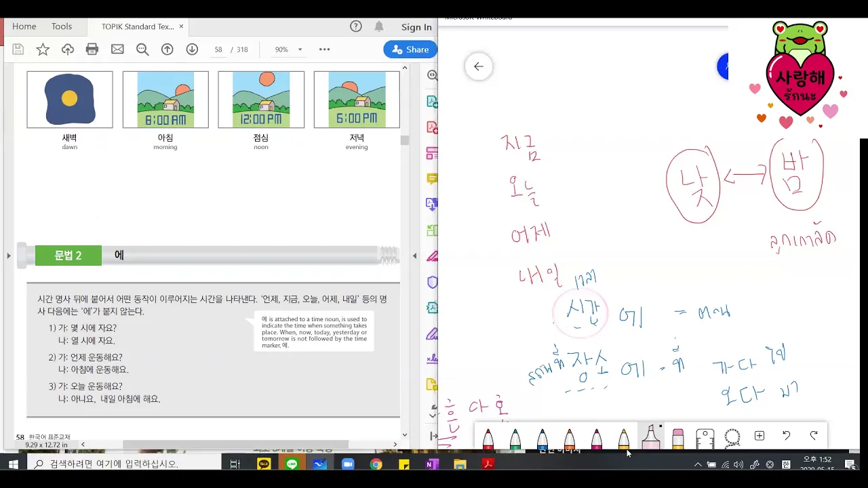Go to the next page with the down arrow
Image resolution: width=868 pixels, height=488 pixels.
tap(192, 49)
